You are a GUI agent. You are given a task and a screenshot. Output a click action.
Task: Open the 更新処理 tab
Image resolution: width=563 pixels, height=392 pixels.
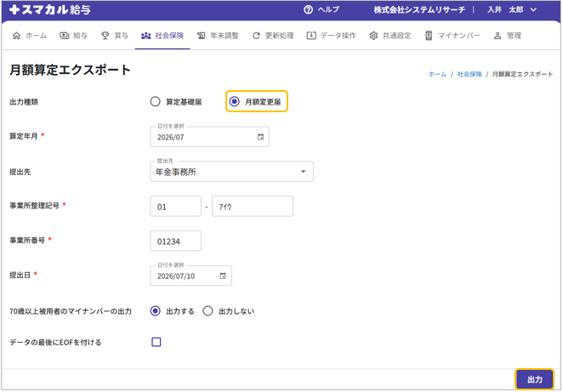click(273, 36)
